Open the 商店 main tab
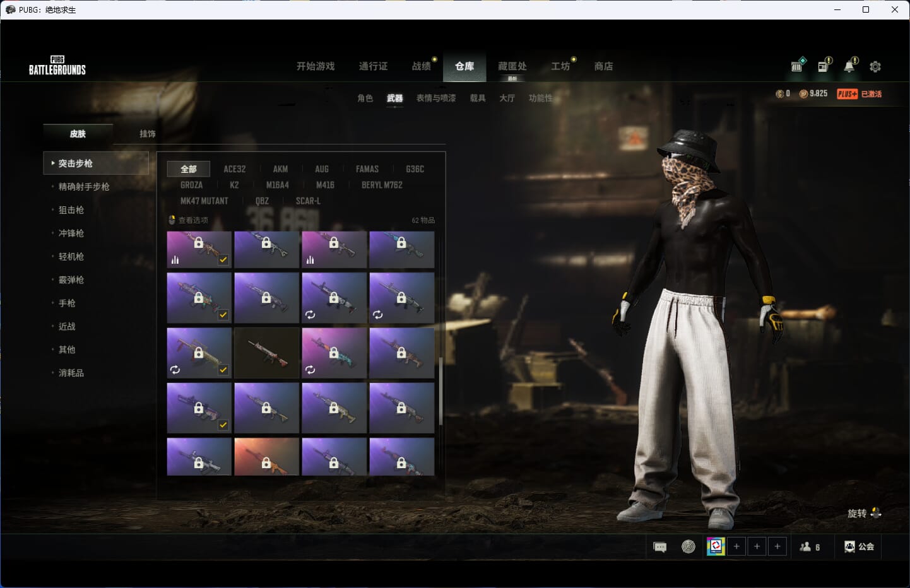 coord(604,66)
